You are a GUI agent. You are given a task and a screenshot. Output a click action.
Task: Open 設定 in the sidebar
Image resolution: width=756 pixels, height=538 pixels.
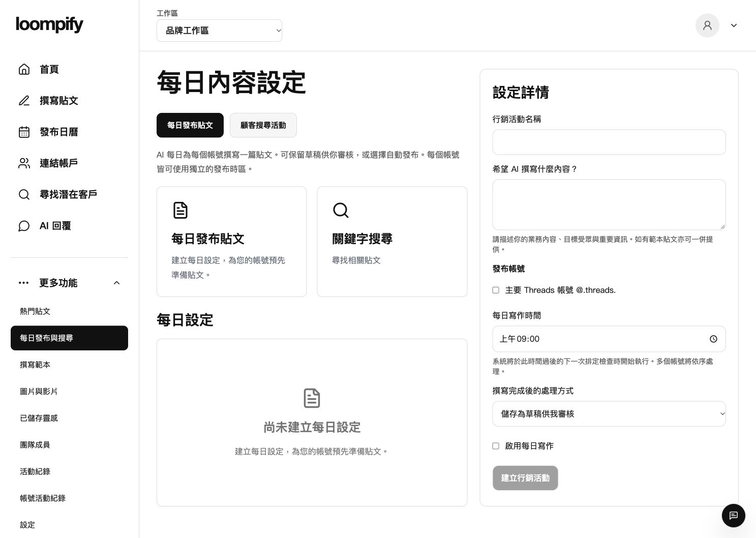pyautogui.click(x=27, y=525)
